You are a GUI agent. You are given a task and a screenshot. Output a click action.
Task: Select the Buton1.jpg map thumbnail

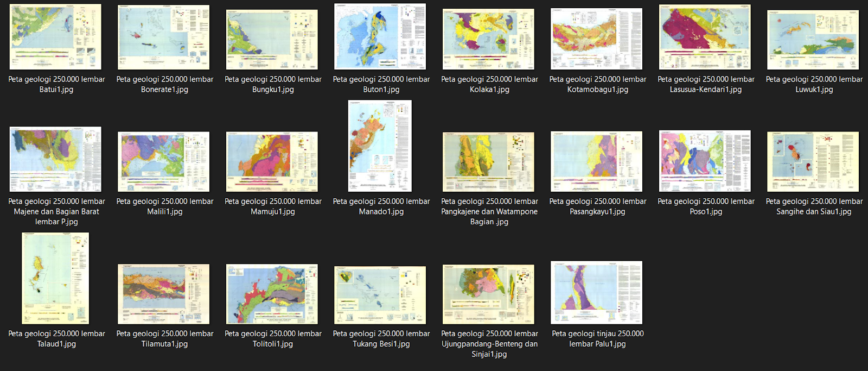(x=380, y=36)
